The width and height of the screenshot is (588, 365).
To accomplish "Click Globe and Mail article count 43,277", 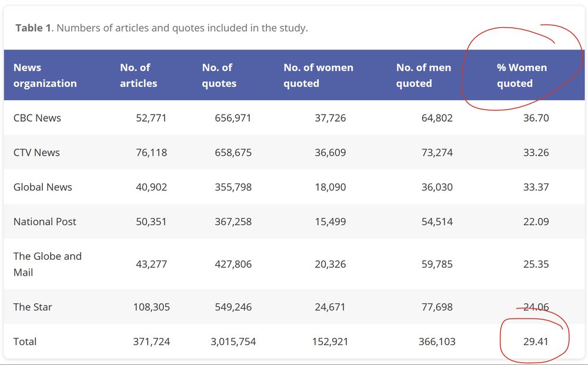I will pyautogui.click(x=151, y=264).
